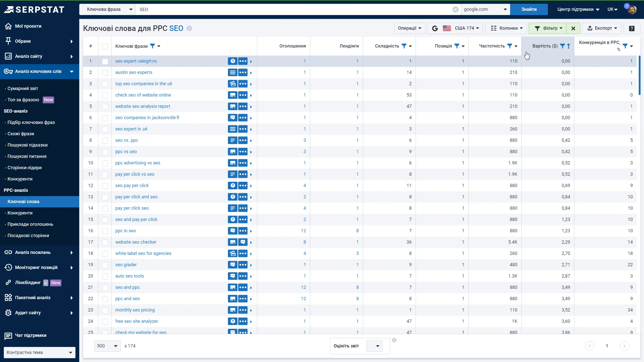Click the filter icon in Конкуренція в PPC column
Viewport: 644px width, 362px height.
tap(625, 46)
